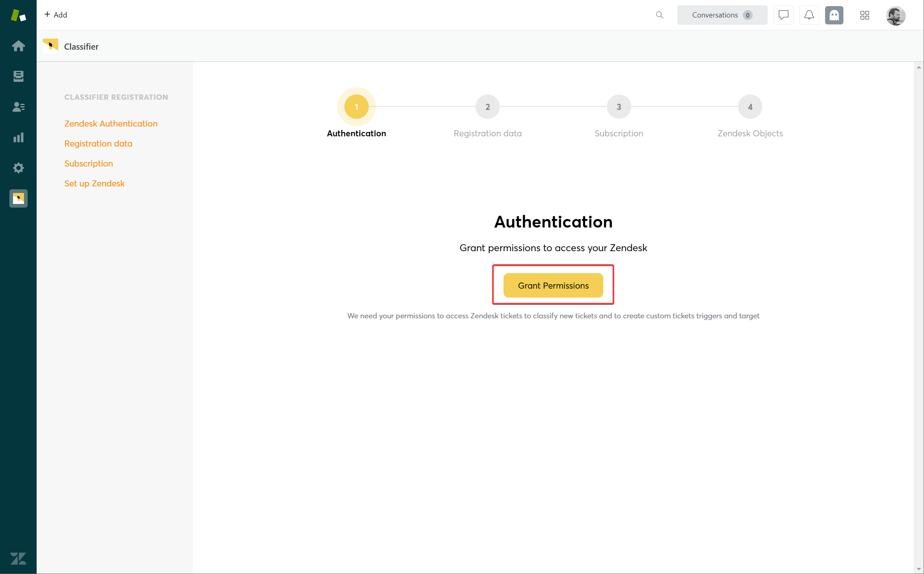
Task: Click the Grant Permissions button
Action: click(x=553, y=285)
